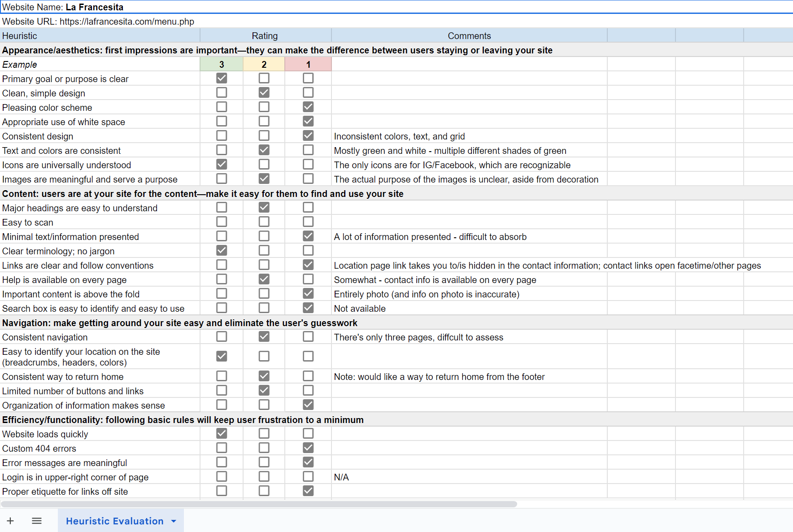The image size is (793, 532).
Task: Select the yellow example cell with 2
Action: 264,64
